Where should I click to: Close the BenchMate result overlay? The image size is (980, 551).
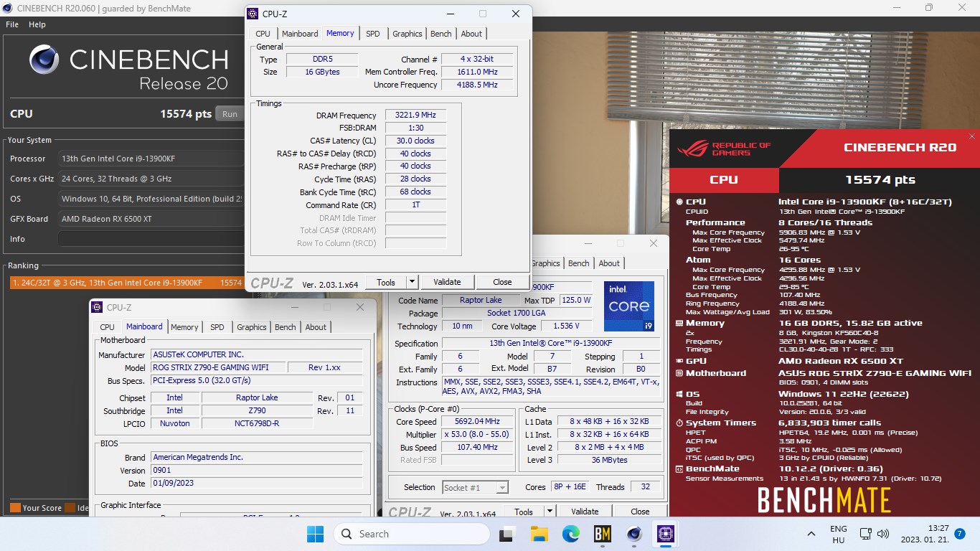972,136
